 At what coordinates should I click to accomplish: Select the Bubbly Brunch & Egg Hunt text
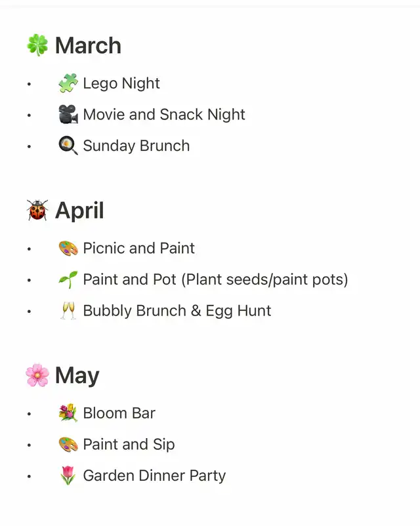177,311
